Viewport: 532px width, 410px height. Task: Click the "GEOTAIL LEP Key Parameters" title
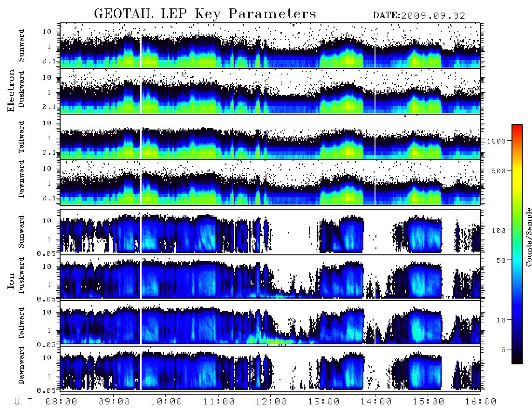(205, 14)
